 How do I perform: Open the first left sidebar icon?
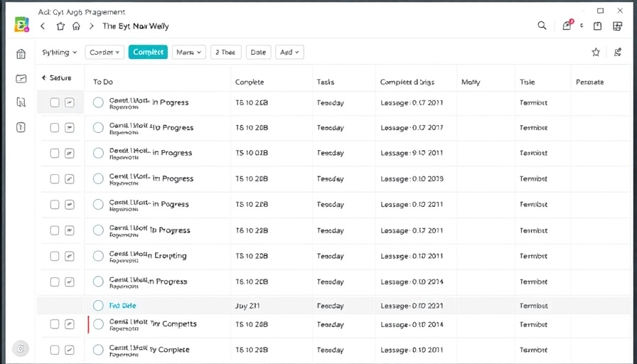click(21, 53)
